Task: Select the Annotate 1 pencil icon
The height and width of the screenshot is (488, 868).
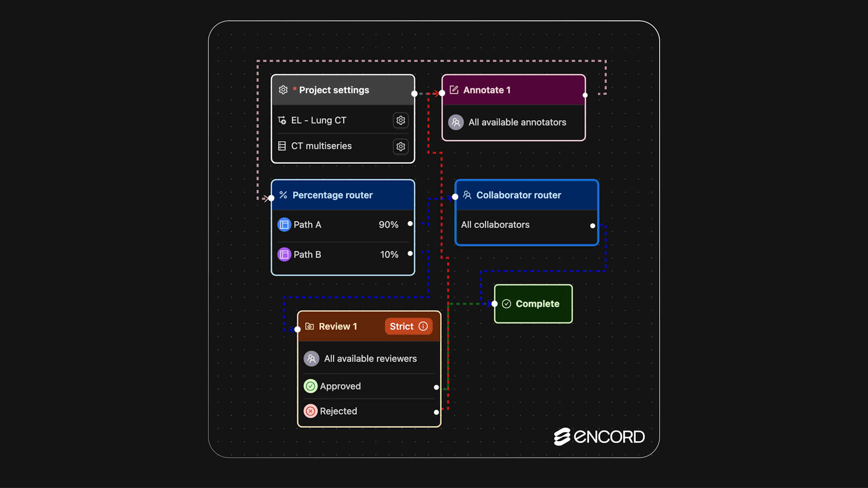Action: [454, 90]
